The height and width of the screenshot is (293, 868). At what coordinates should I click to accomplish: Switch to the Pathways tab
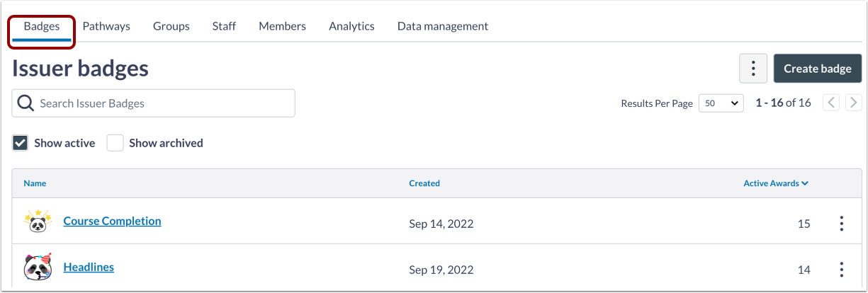[x=106, y=26]
